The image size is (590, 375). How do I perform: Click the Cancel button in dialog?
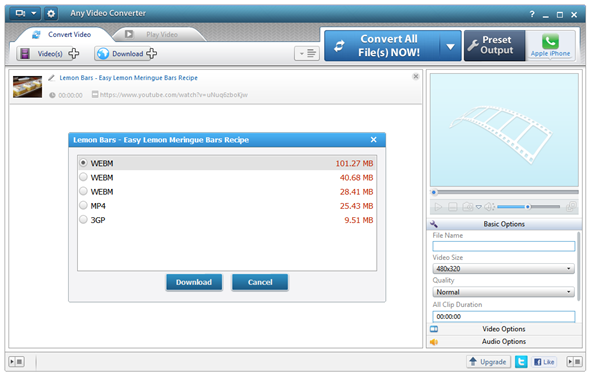pyautogui.click(x=260, y=282)
